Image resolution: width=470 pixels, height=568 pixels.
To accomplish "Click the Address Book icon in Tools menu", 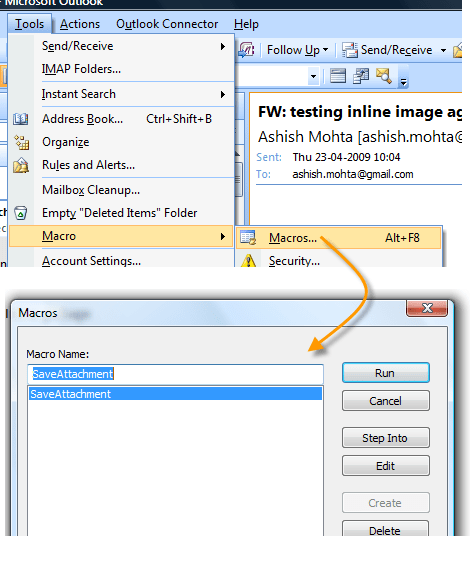I will [x=21, y=119].
